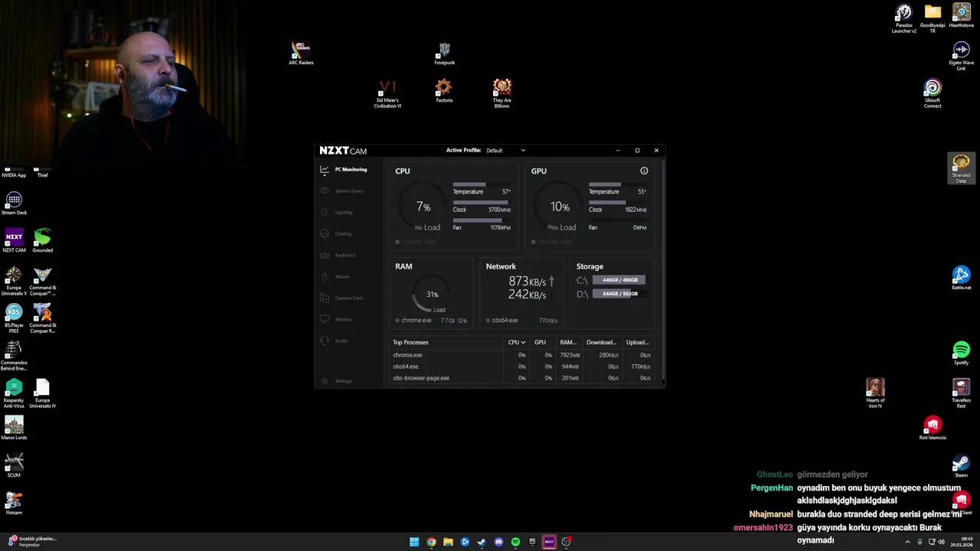Select Stranded Deep desktop icon

tap(962, 168)
